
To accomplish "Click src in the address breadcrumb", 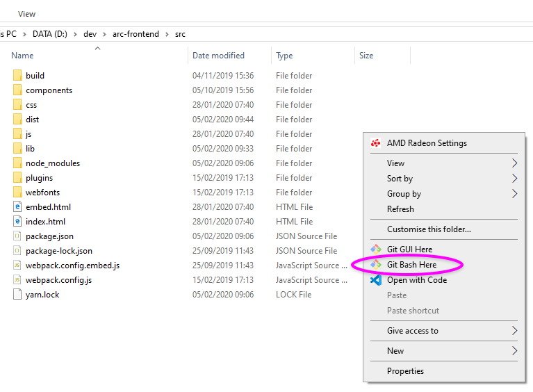I will pyautogui.click(x=180, y=34).
